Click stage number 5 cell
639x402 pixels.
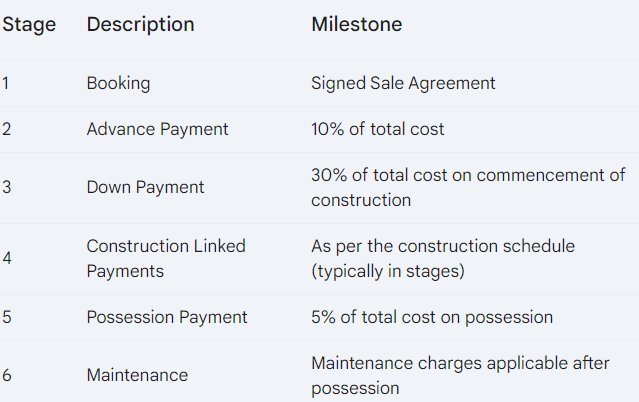point(7,318)
